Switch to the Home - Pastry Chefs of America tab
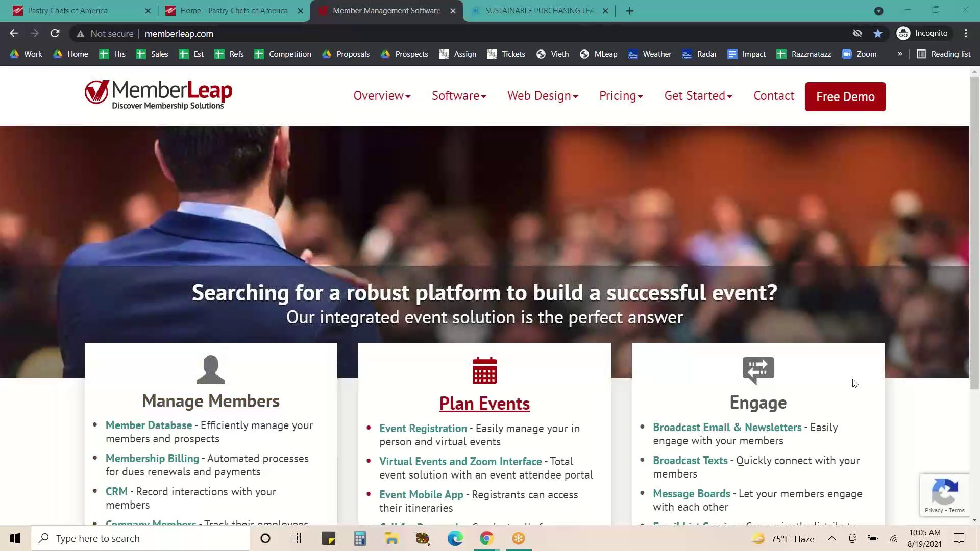Viewport: 980px width, 551px height. point(233,11)
